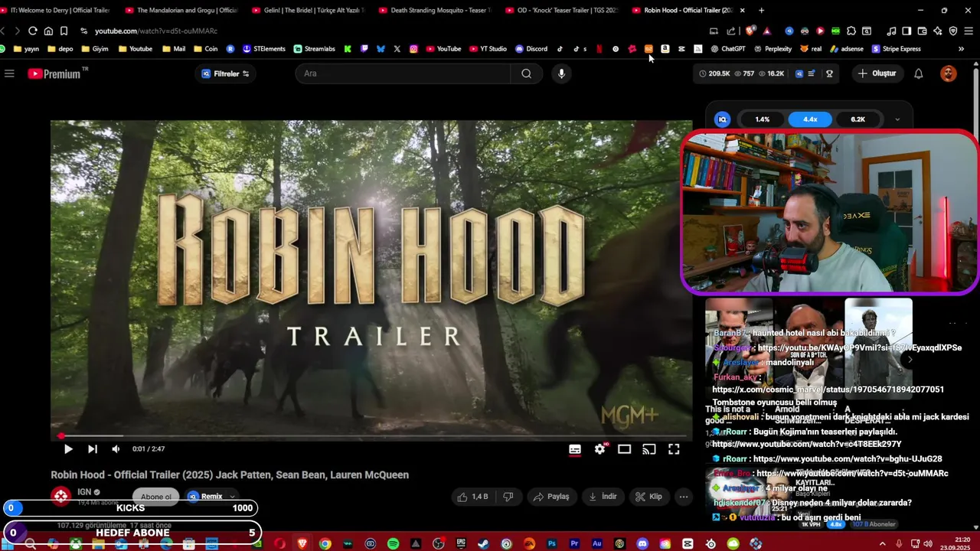
Task: Expand the vidIQ panel chevron
Action: coord(897,119)
